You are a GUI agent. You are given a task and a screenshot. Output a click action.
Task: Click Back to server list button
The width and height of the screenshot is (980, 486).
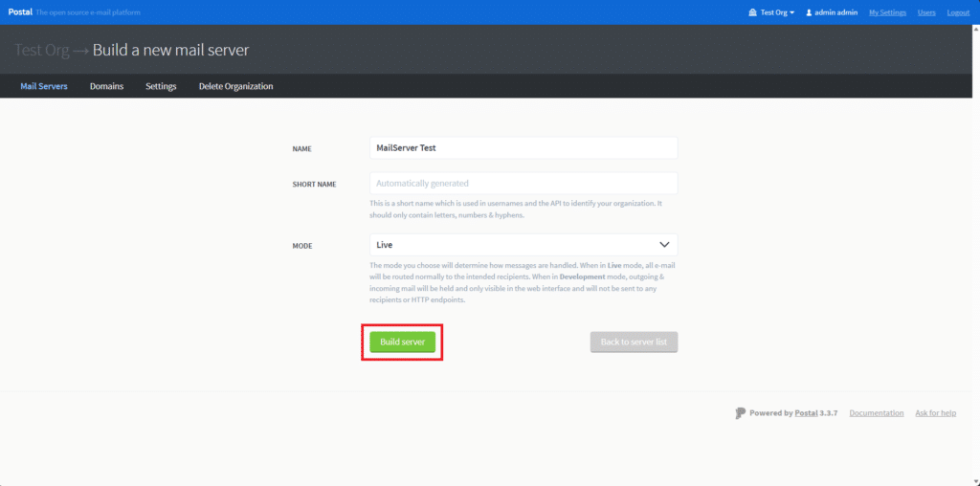(x=634, y=342)
